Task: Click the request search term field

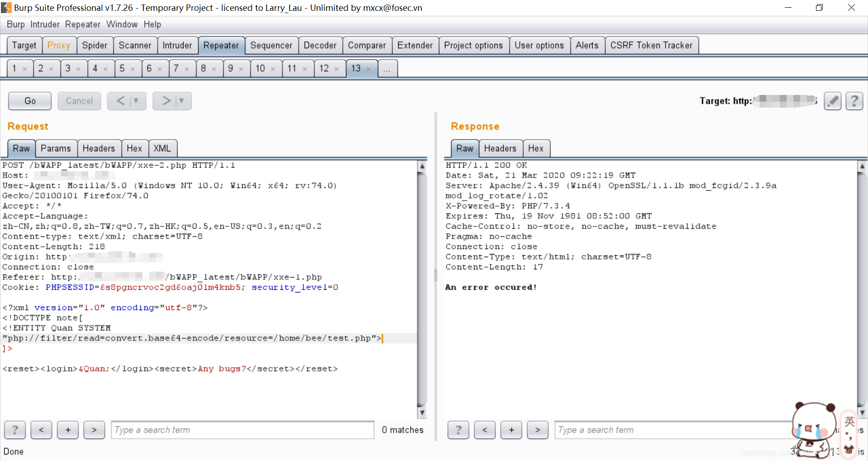Action: point(243,430)
